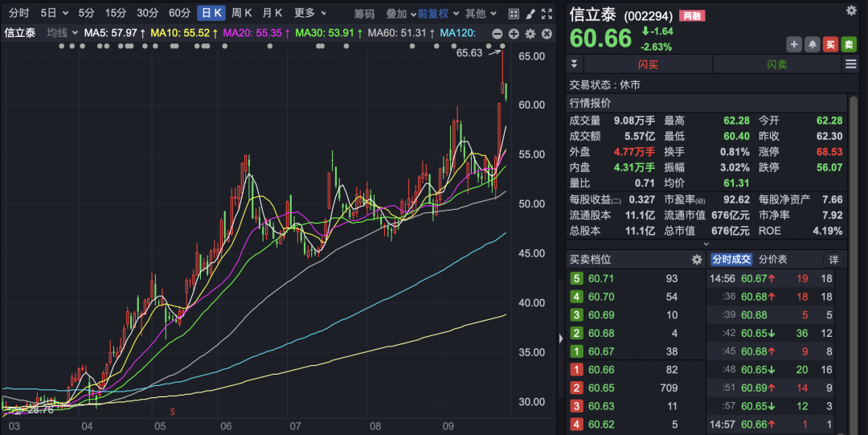Expand the 更多 period dropdown

point(309,14)
